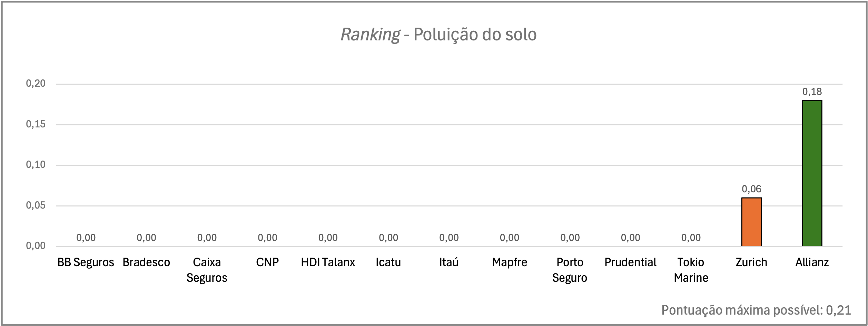This screenshot has height=326, width=868.
Task: Select the 0,10 value axis label
Action: (36, 164)
